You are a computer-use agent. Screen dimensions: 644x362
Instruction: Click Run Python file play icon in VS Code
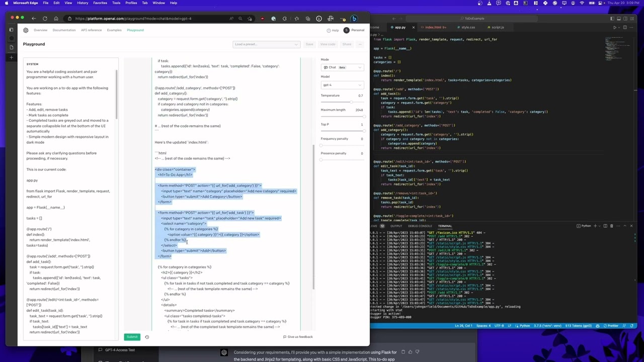tap(614, 27)
